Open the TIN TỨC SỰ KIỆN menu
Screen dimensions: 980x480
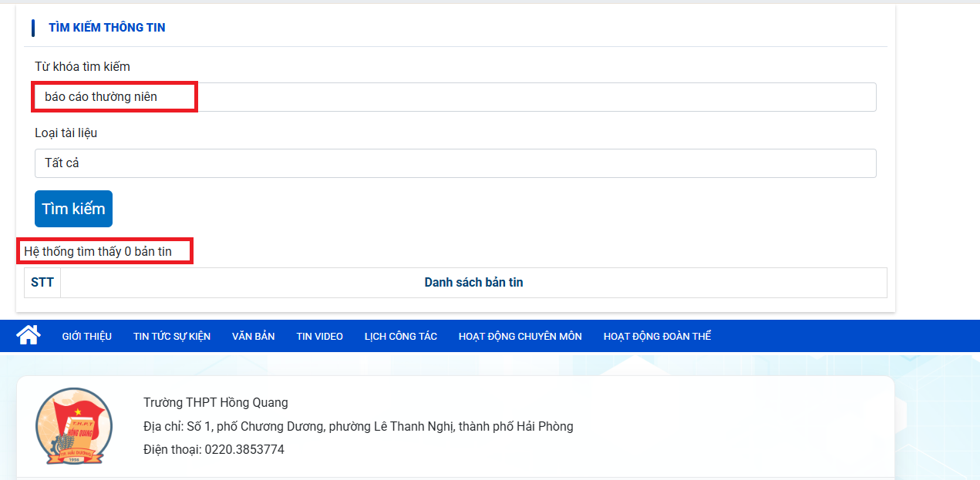172,337
